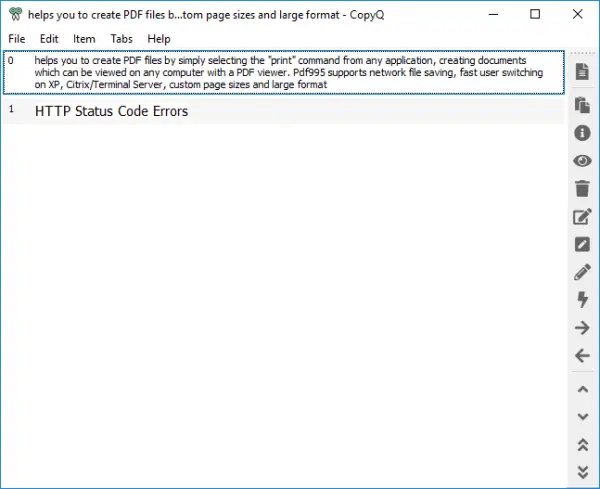
Task: Go to next tab with right arrow
Action: click(x=582, y=328)
